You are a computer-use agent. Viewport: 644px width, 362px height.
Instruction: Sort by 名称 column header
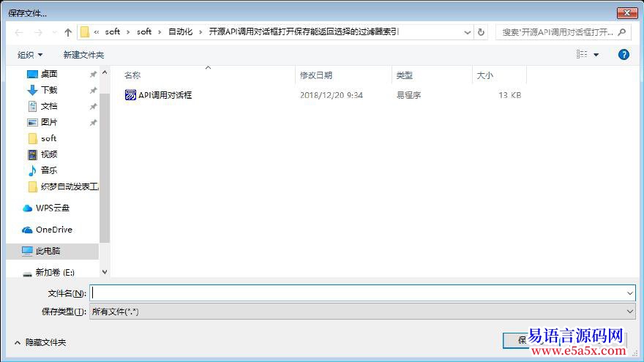(x=132, y=75)
